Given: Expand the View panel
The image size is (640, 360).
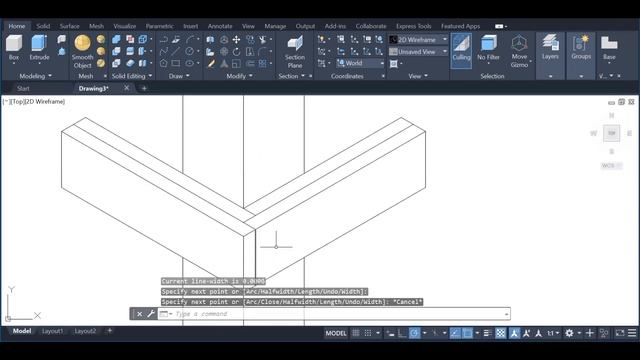Looking at the screenshot, I should click(418, 76).
